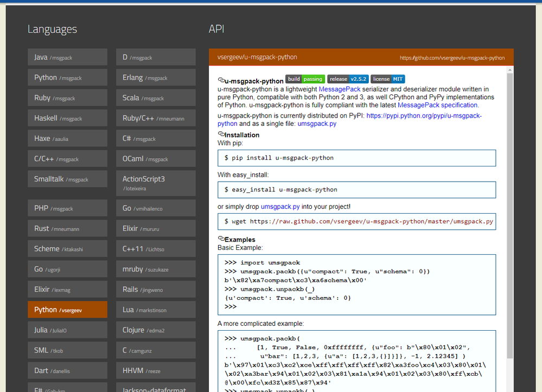Open Julia /JuliaIO implementation
Screen dimensions: 542x392
coord(67,330)
